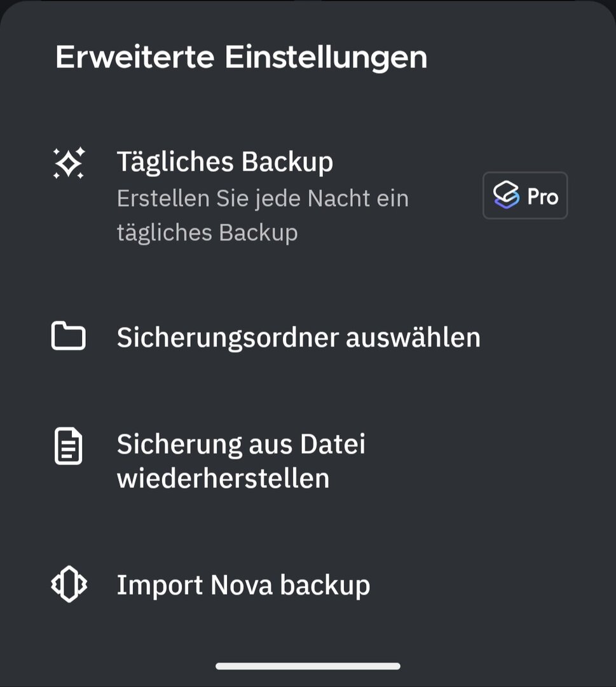Select Sicherung aus Datei wiederherstellen

[x=242, y=461]
